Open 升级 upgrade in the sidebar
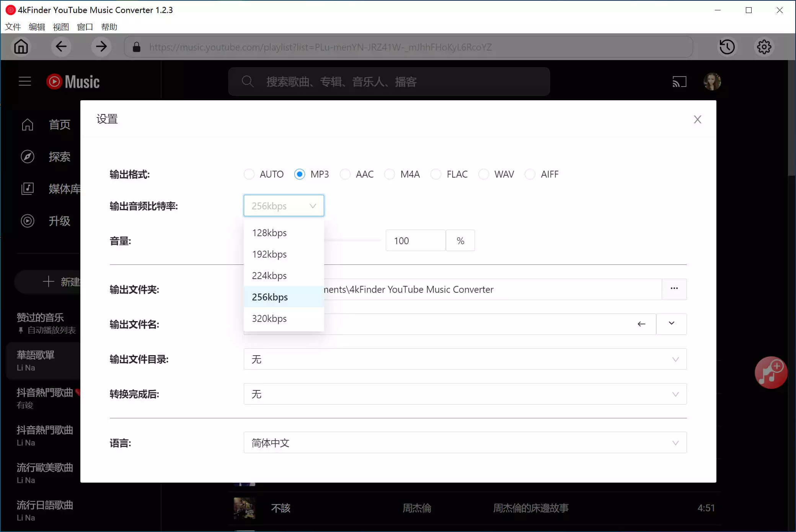 (x=46, y=221)
